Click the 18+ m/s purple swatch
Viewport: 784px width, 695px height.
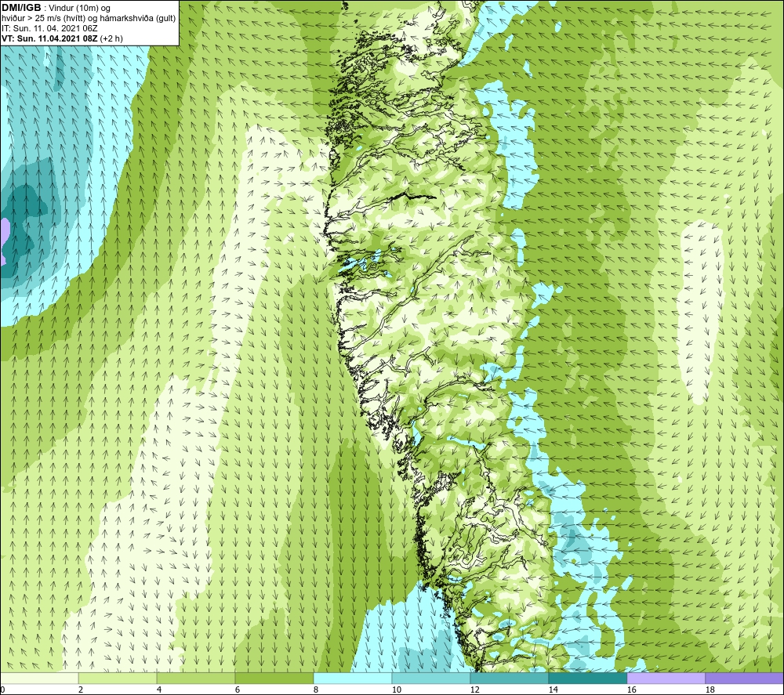point(744,678)
